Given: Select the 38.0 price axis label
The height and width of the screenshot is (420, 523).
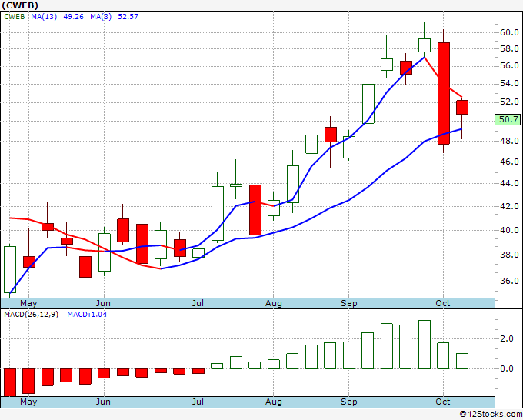Looking at the screenshot, I should tap(509, 255).
